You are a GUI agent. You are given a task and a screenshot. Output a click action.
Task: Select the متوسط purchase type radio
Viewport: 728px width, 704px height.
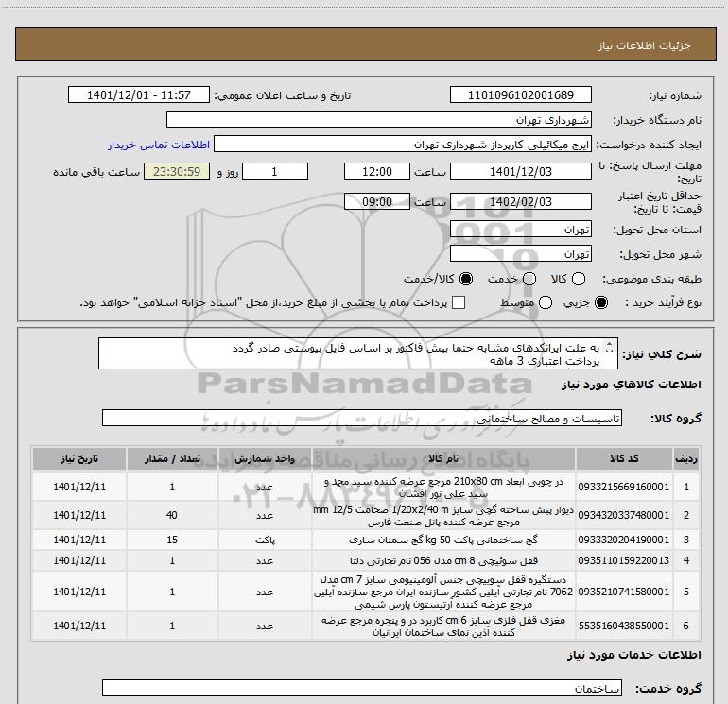click(546, 302)
